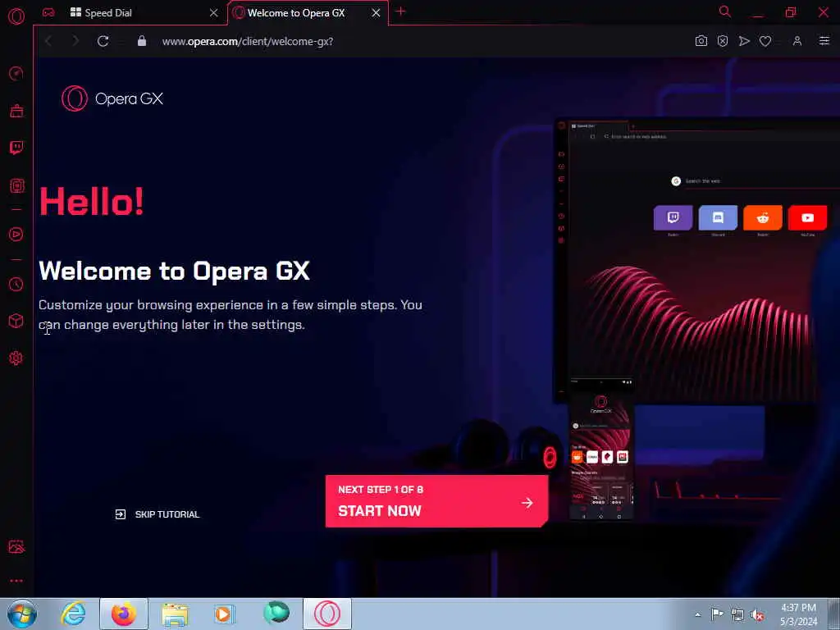This screenshot has height=630, width=840.
Task: Add page to bookmarks heart icon
Action: pos(765,41)
